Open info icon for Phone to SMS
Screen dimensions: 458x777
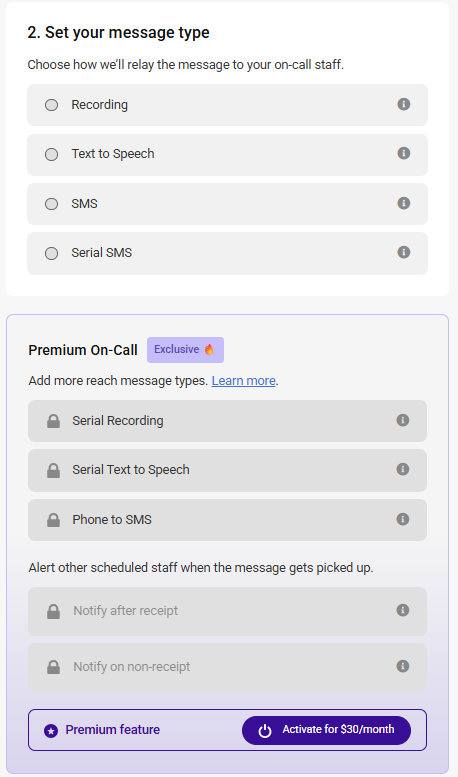[x=402, y=519]
